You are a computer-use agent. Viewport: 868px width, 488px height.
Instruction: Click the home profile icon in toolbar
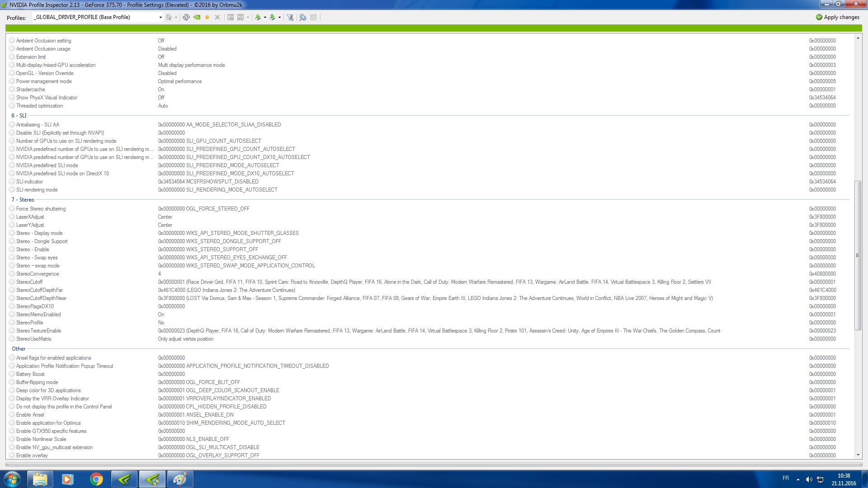click(169, 17)
